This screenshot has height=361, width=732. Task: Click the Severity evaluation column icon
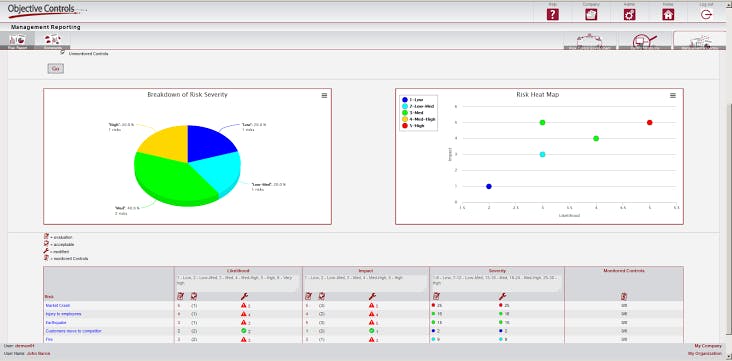436,296
